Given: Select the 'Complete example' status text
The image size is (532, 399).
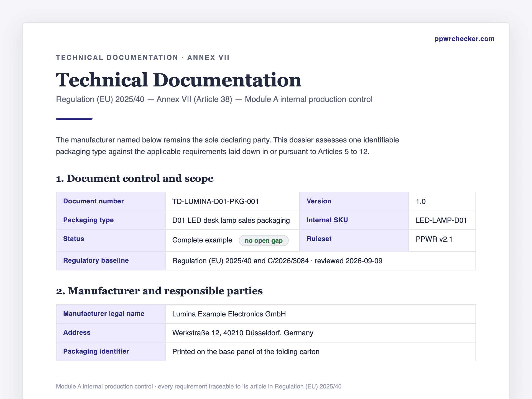Looking at the screenshot, I should (x=202, y=240).
